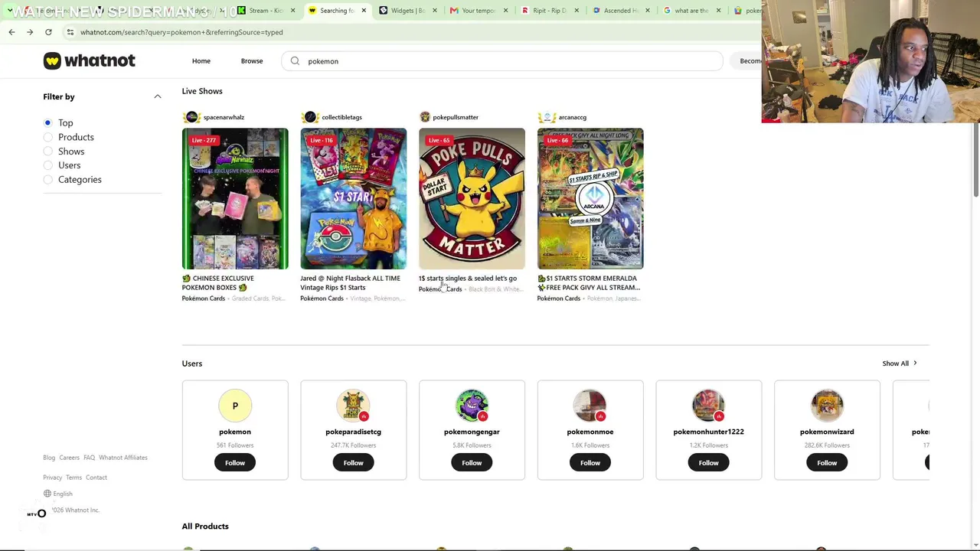
Task: Click the search field containing pokemon
Action: [x=503, y=61]
